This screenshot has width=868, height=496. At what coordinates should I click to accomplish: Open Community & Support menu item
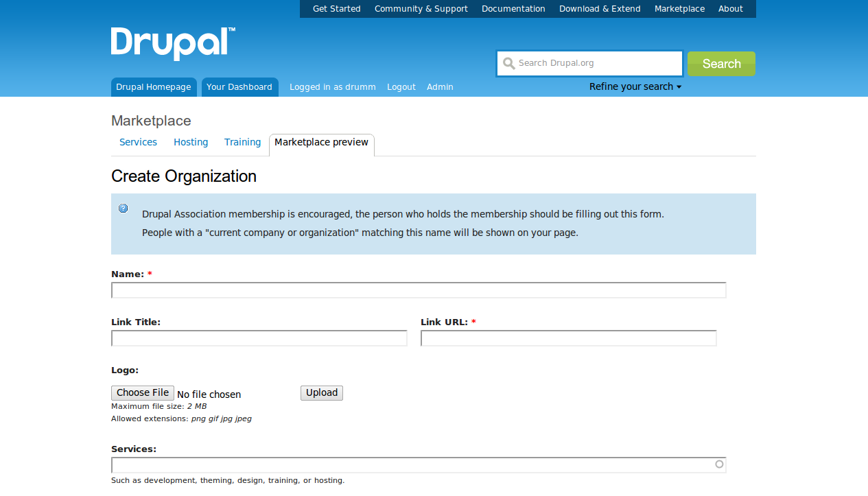click(421, 9)
